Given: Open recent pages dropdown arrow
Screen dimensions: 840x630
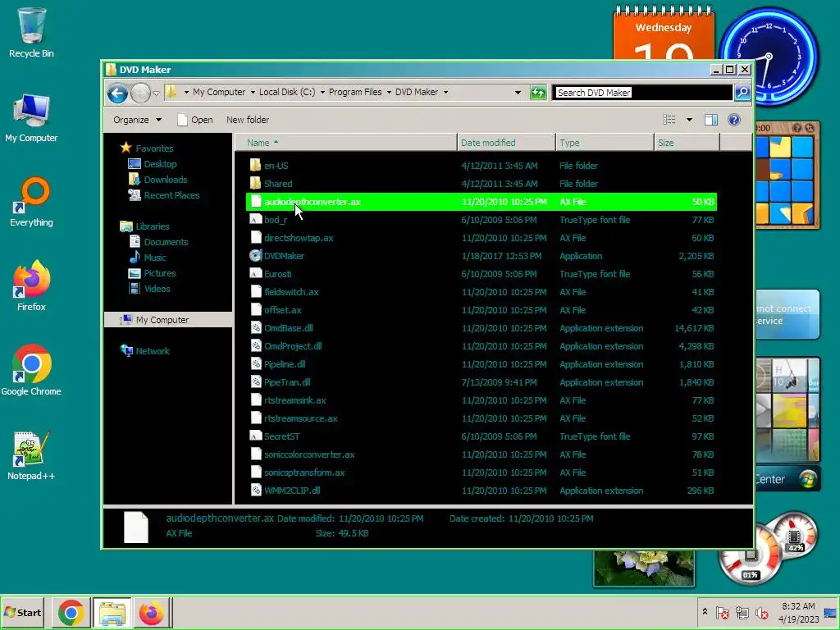Looking at the screenshot, I should point(156,94).
